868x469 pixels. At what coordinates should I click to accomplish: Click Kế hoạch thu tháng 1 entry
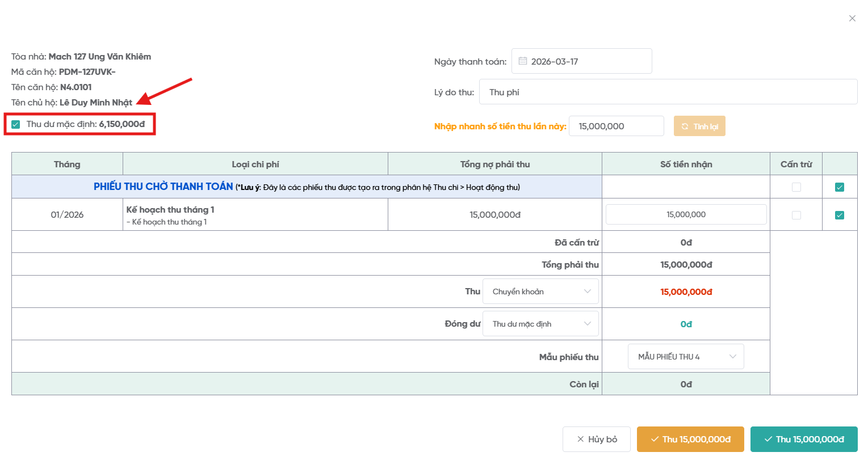point(170,210)
